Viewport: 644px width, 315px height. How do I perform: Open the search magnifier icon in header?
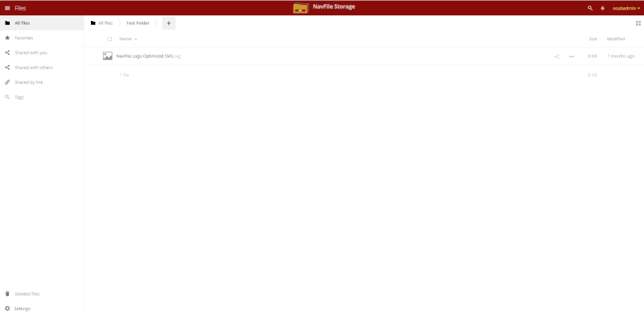(x=590, y=8)
